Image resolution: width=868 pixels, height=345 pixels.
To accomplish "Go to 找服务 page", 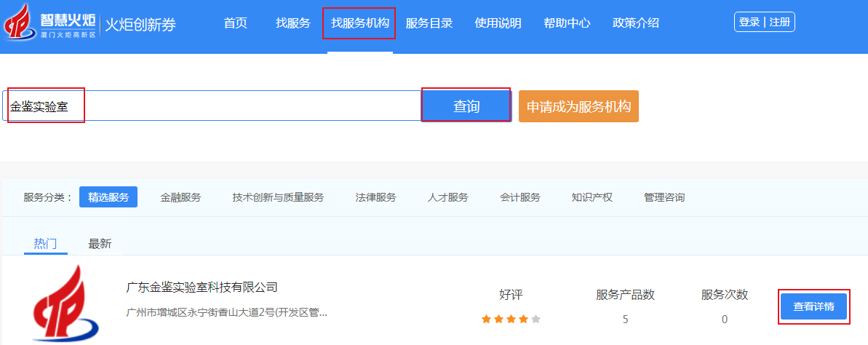I will [x=292, y=23].
